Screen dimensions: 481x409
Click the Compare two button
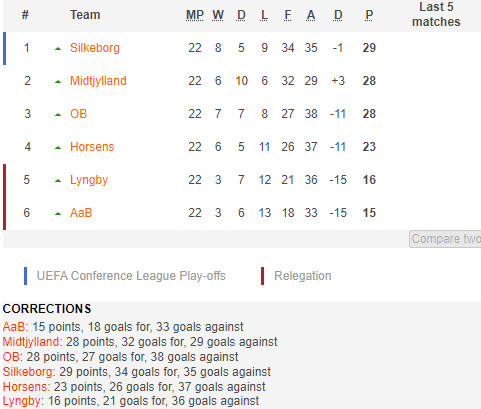(445, 239)
